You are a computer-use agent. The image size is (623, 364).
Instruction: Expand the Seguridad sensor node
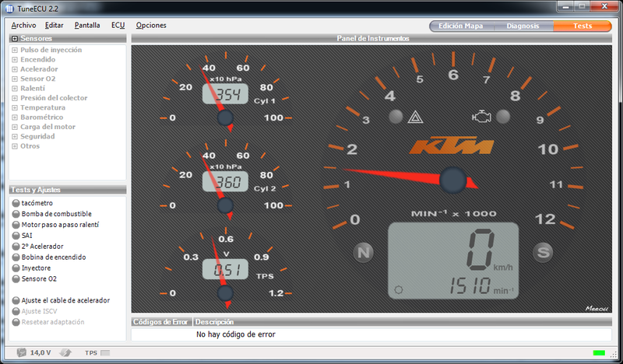coord(15,137)
